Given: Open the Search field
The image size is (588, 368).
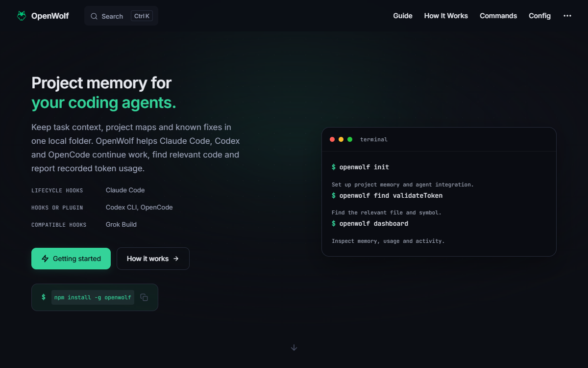Looking at the screenshot, I should click(x=121, y=16).
